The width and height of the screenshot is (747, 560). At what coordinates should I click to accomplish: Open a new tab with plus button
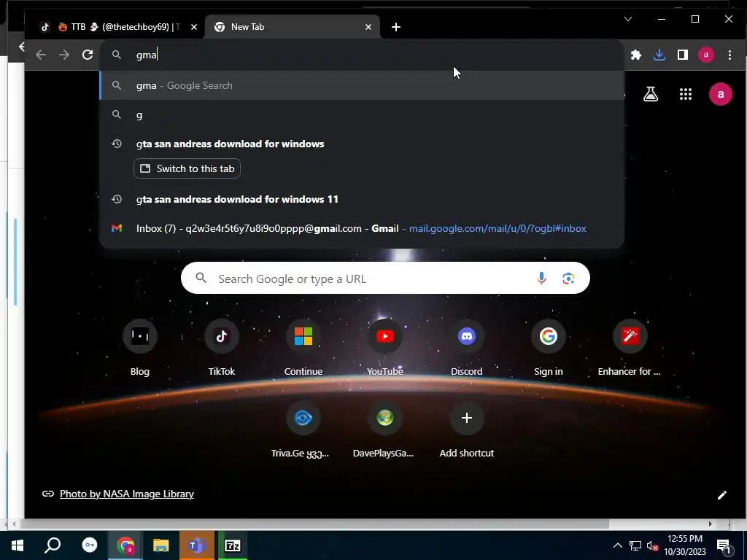pyautogui.click(x=396, y=27)
